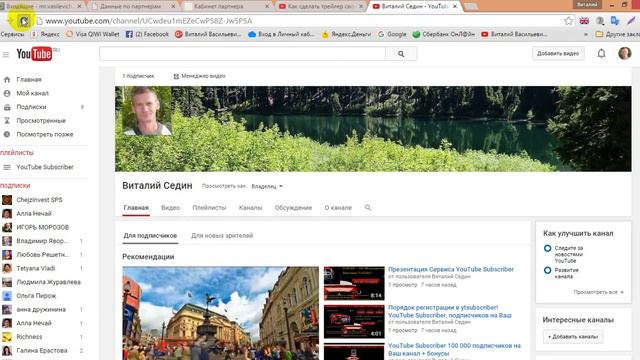Open the 8:14 video thumbnail
Viewport: 640px width, 360px height.
pyautogui.click(x=354, y=283)
